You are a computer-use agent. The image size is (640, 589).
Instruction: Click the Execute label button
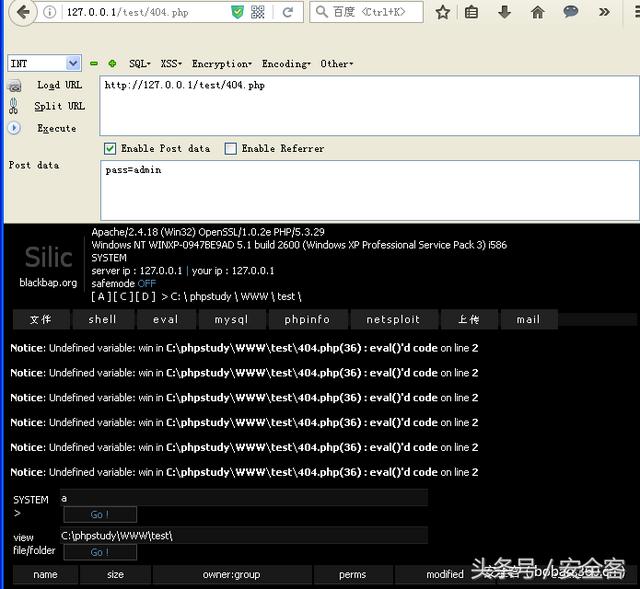coord(57,129)
